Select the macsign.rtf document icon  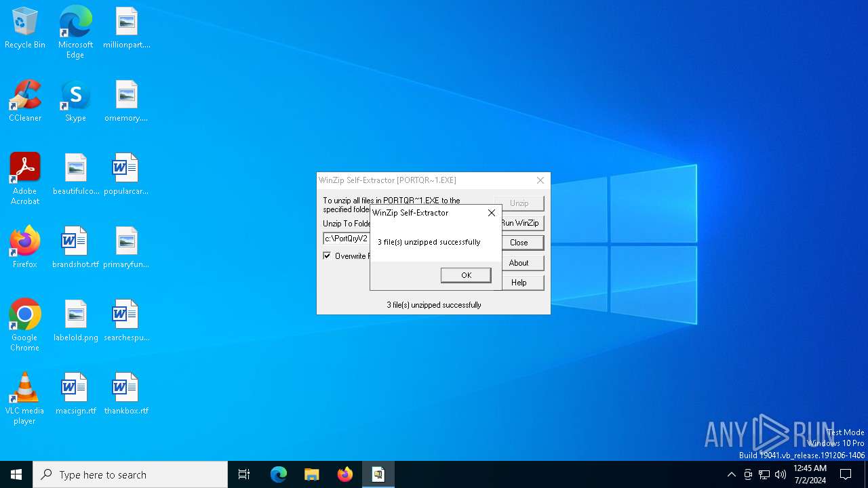[x=75, y=394]
